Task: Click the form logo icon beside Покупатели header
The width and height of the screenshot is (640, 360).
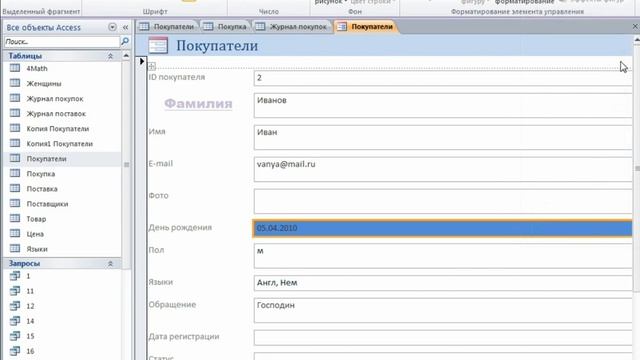Action: click(158, 45)
